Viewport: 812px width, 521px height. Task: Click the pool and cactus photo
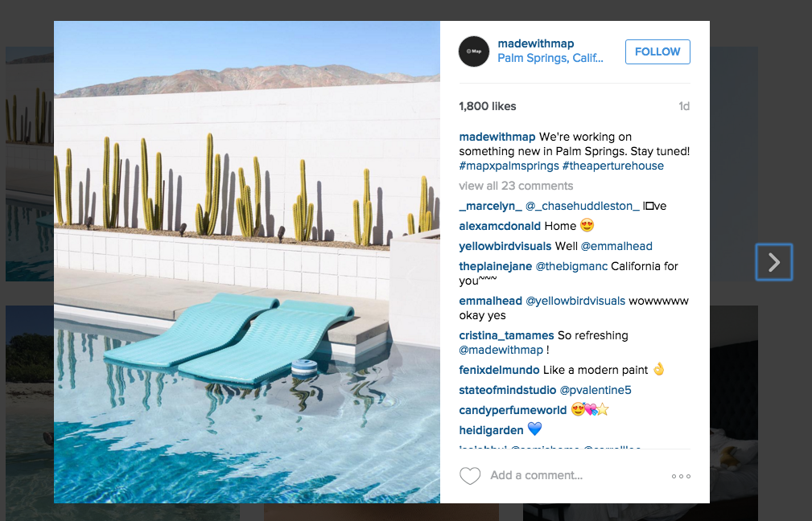coord(247,262)
